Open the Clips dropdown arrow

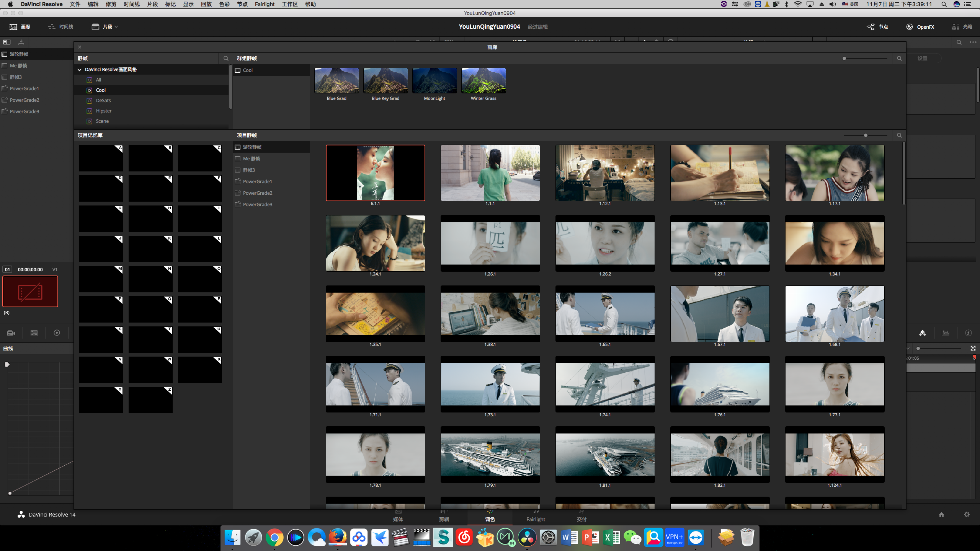click(x=116, y=27)
